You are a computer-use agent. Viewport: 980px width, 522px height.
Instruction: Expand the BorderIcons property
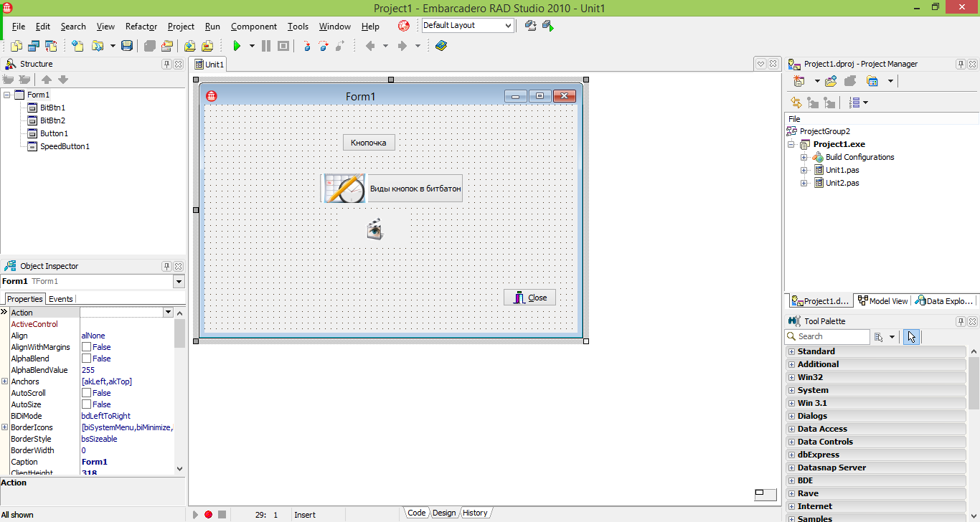[4, 427]
